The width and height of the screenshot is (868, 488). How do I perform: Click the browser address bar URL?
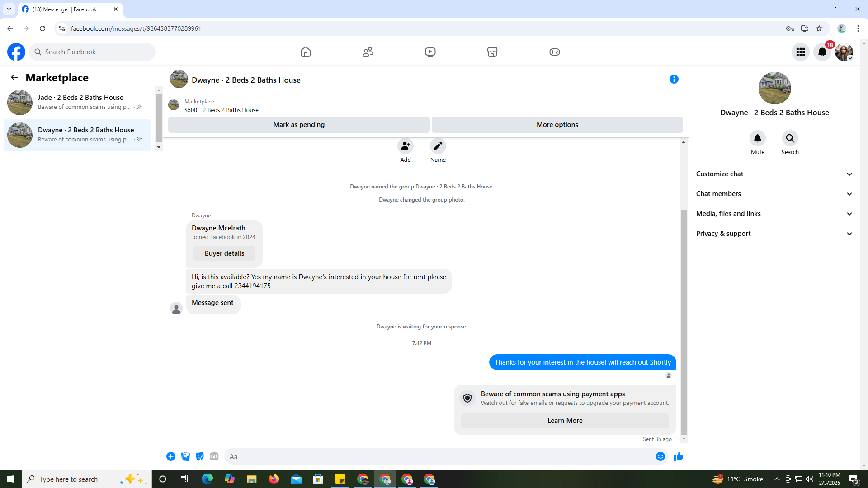click(136, 28)
